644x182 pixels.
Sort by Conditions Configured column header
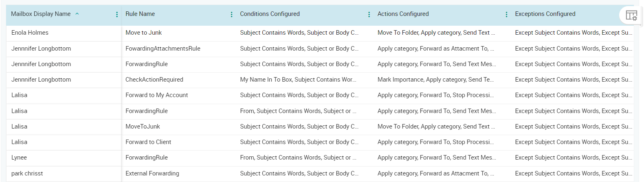pos(270,14)
